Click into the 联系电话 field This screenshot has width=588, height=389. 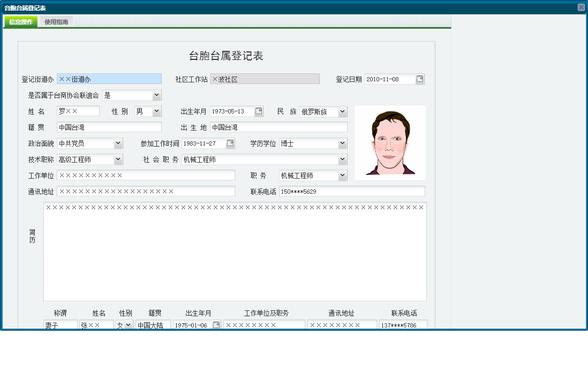(351, 191)
